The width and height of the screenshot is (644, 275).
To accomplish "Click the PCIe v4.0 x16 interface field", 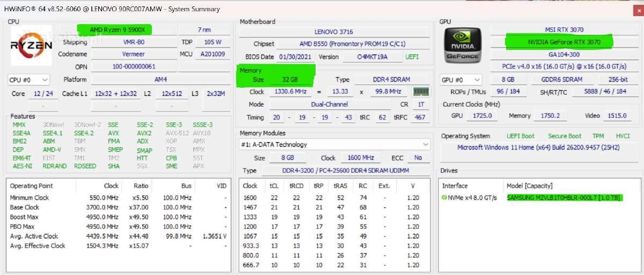I will click(x=563, y=66).
